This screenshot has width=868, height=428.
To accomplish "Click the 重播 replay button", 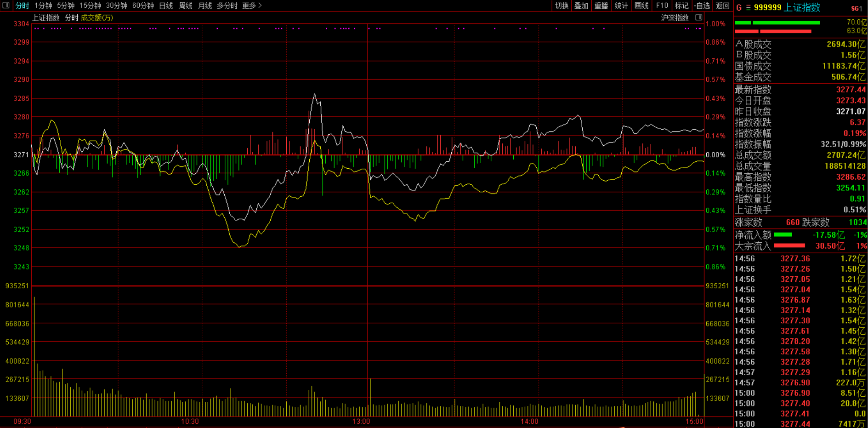I will (x=601, y=6).
